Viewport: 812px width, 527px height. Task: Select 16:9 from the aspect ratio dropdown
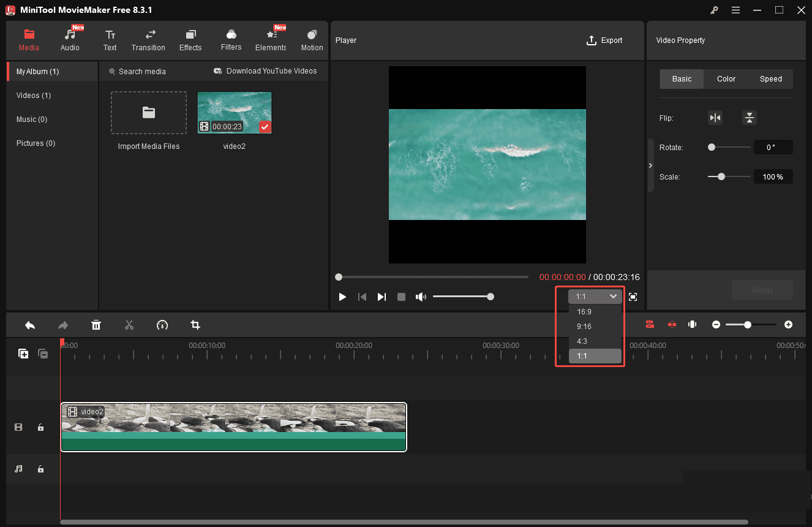584,311
